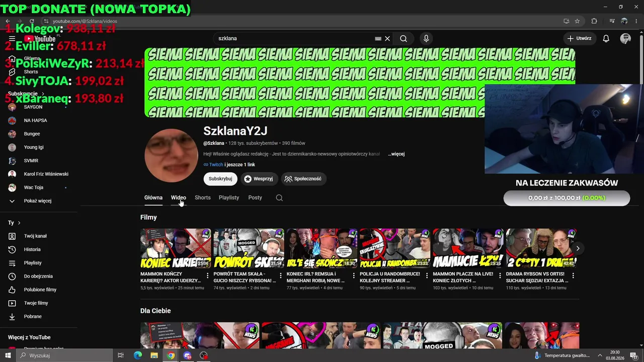Open Microsoft Edge from the taskbar
The height and width of the screenshot is (362, 644).
(138, 355)
